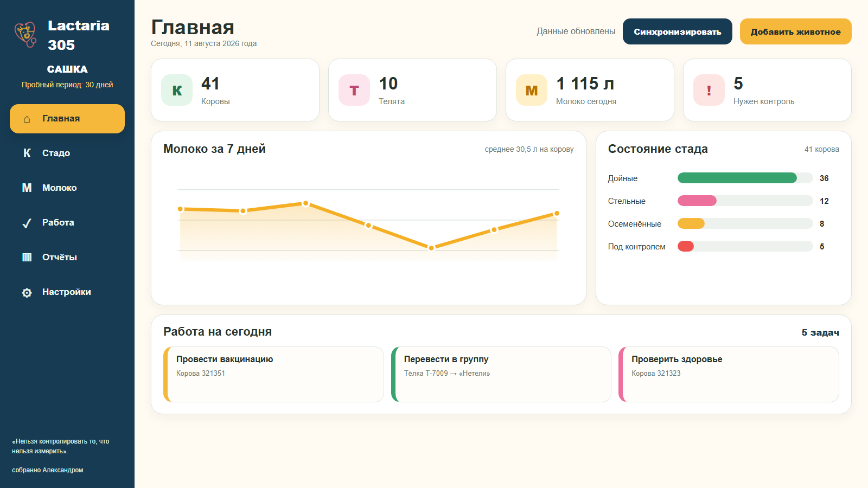Click the last data point on milk chart
868x488 pixels.
pyautogui.click(x=557, y=214)
